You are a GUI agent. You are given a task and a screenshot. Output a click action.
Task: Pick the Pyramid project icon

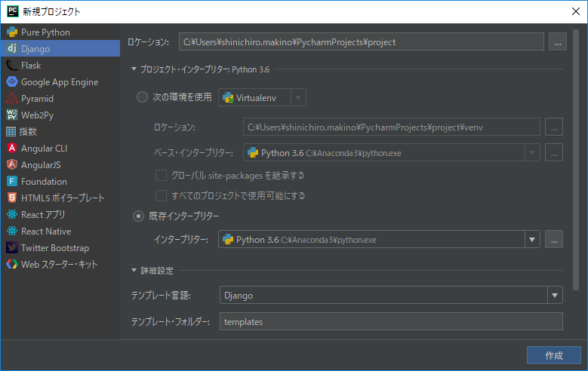tap(12, 98)
